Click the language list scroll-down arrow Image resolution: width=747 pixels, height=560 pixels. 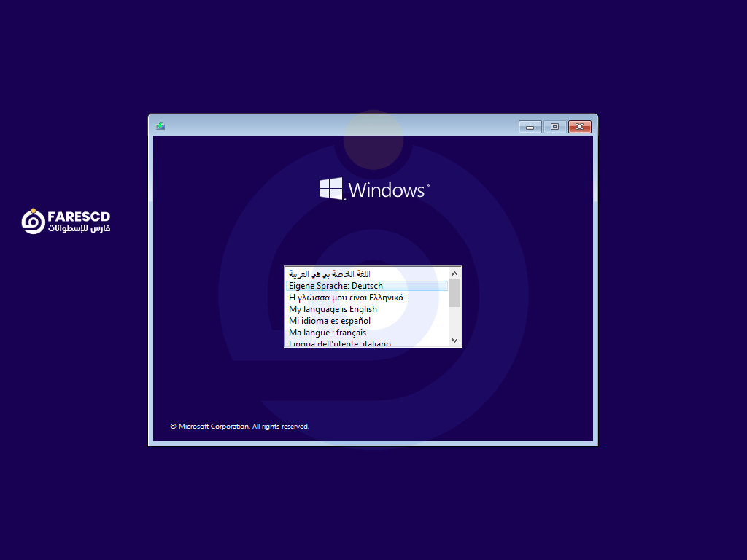(454, 341)
